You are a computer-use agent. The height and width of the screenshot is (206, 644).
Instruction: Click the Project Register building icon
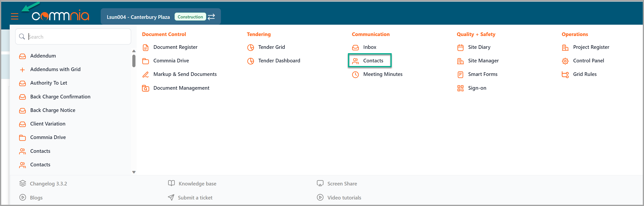(x=565, y=47)
